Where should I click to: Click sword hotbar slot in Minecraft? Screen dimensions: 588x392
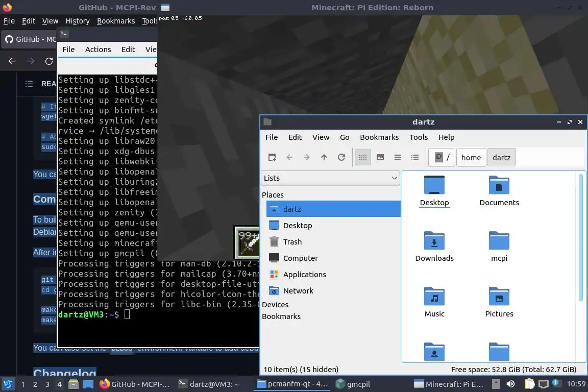tap(247, 242)
